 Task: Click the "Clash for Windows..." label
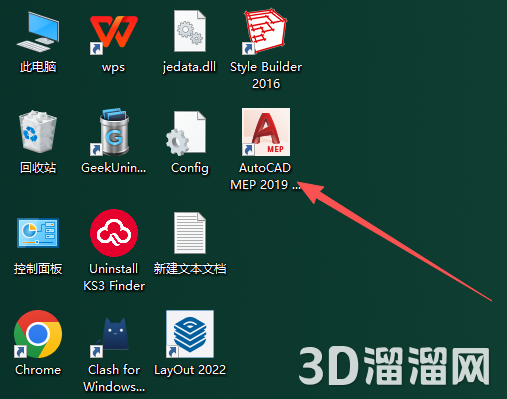[114, 378]
